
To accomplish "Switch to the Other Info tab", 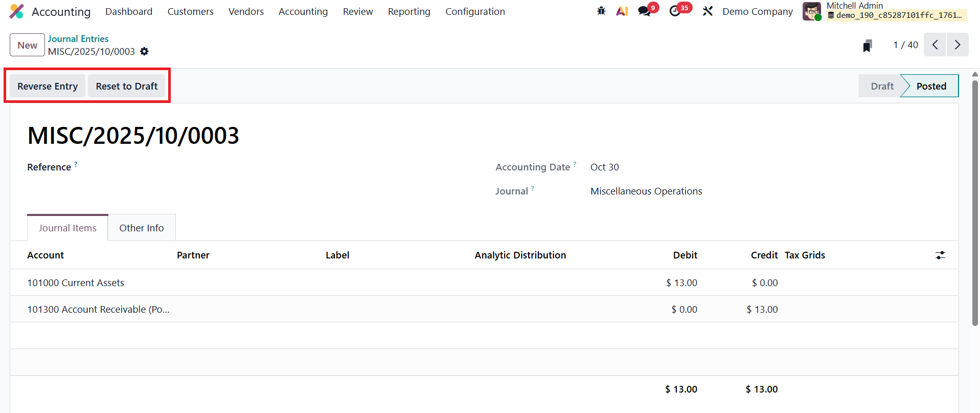I will coord(142,228).
